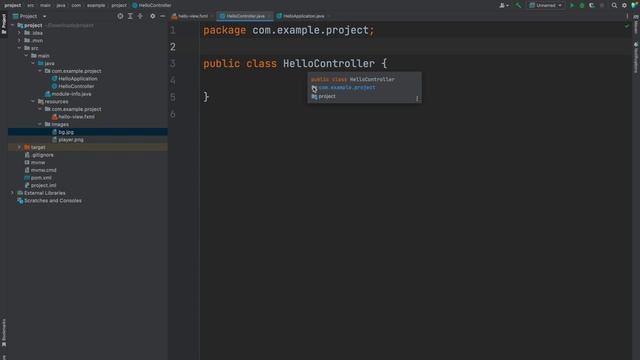Click the Debug bug icon

582,5
